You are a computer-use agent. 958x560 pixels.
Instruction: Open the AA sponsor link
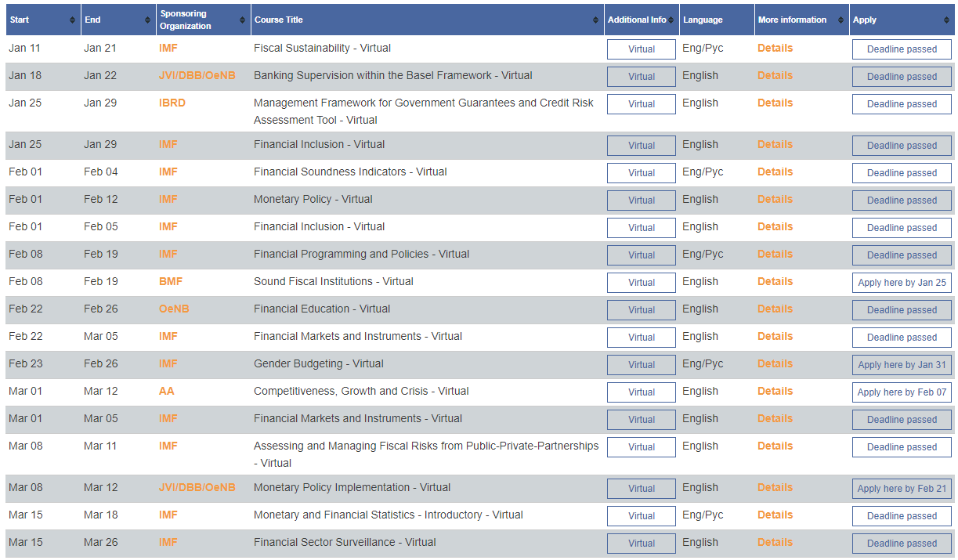166,391
